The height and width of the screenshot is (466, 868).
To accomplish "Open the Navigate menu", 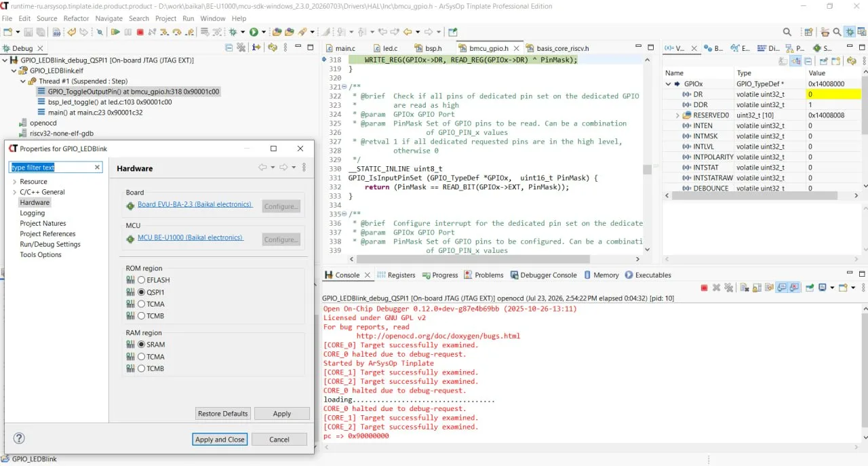I will coord(109,18).
